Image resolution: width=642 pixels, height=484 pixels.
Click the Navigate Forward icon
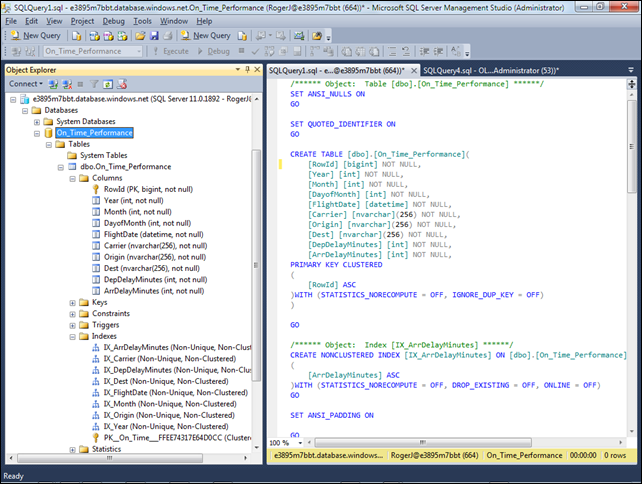click(x=280, y=36)
